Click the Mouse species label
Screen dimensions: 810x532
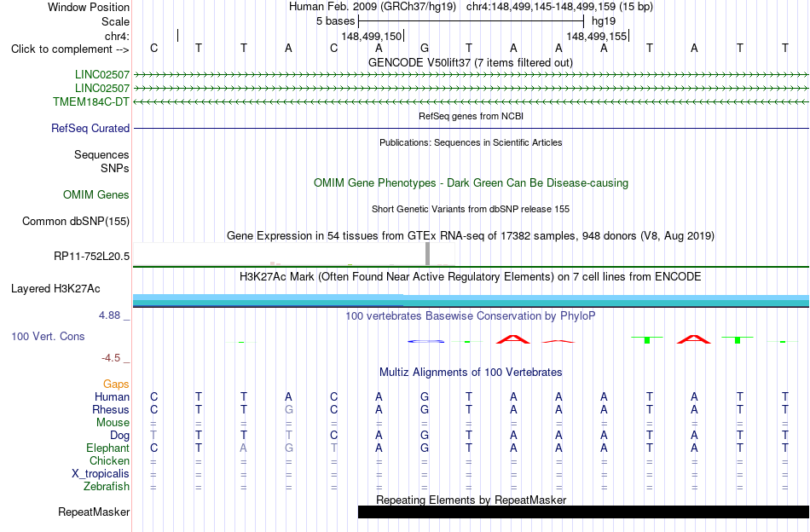coord(113,423)
